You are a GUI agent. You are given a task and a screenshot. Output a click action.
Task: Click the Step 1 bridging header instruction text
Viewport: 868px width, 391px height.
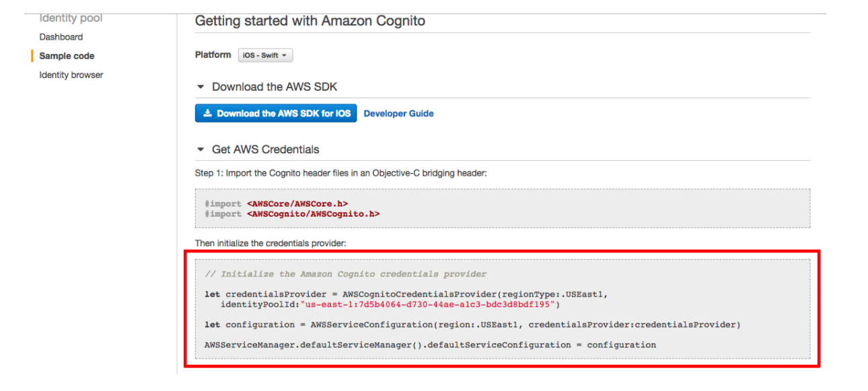(340, 173)
